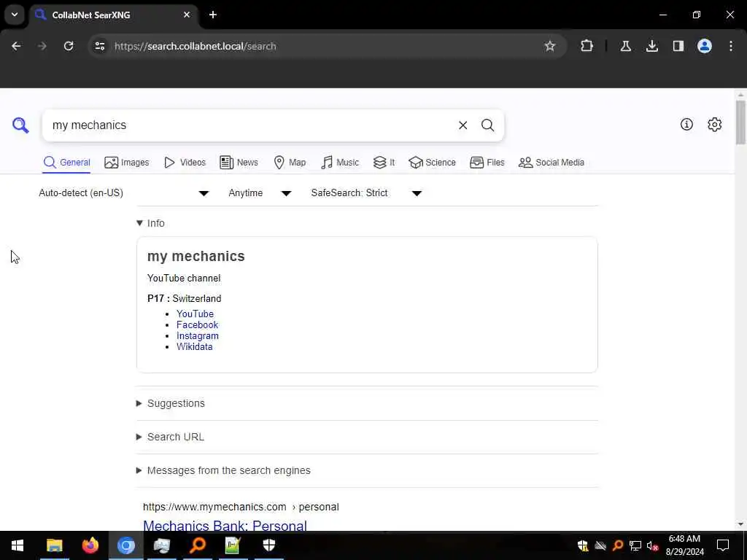The height and width of the screenshot is (560, 747).
Task: Close the CollabNet SearXNG tab
Action: pyautogui.click(x=187, y=15)
